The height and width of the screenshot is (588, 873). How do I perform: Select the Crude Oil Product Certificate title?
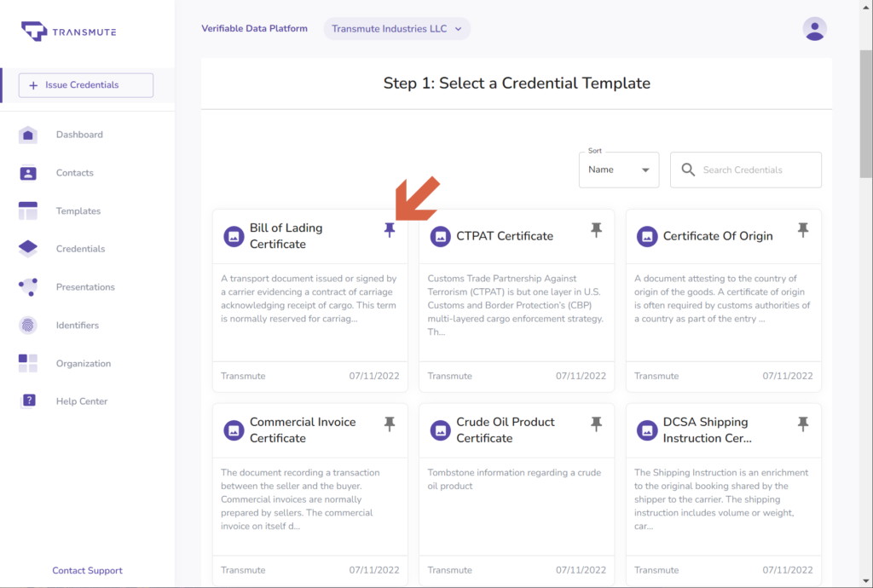[x=505, y=430]
